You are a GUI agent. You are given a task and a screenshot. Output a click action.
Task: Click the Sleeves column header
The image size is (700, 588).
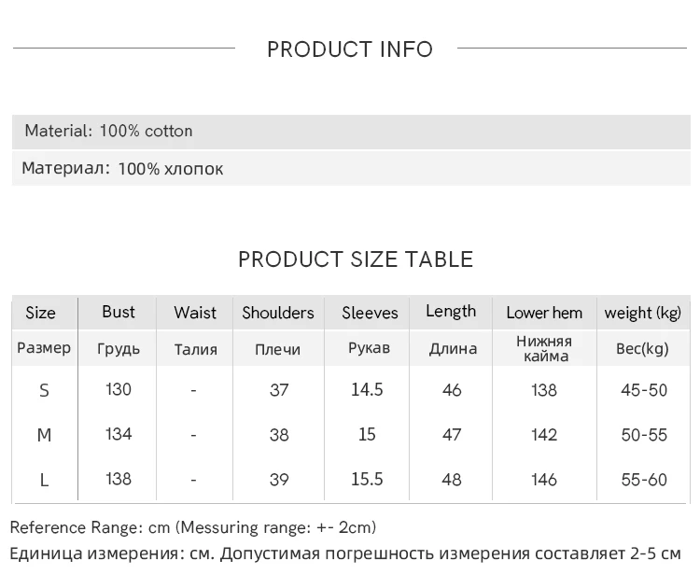click(x=370, y=313)
